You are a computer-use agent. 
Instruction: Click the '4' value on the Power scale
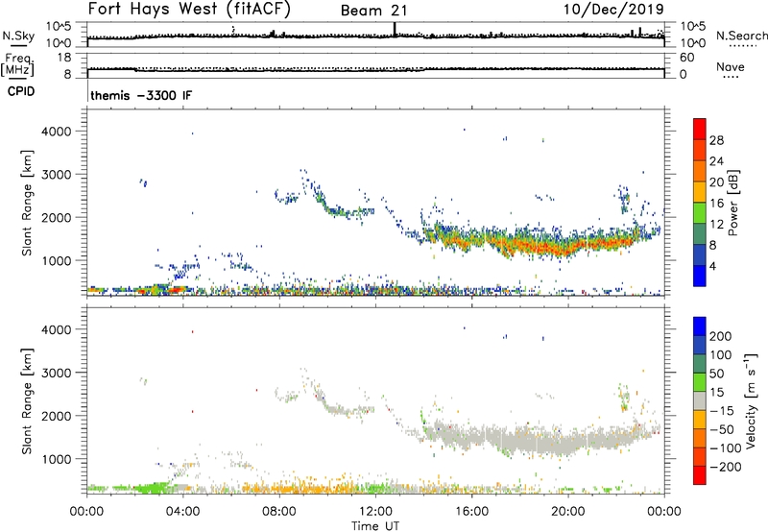pyautogui.click(x=713, y=266)
